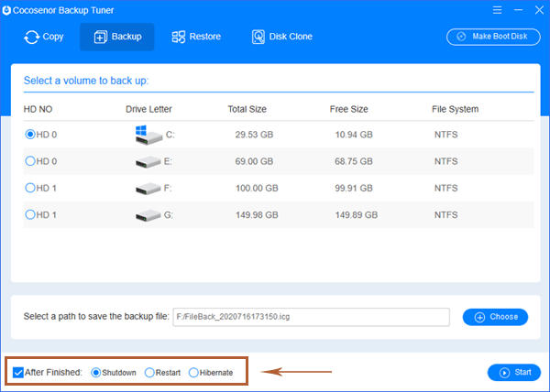Select the HD 0 volume E: radio button
This screenshot has width=550, height=392.
tap(30, 161)
